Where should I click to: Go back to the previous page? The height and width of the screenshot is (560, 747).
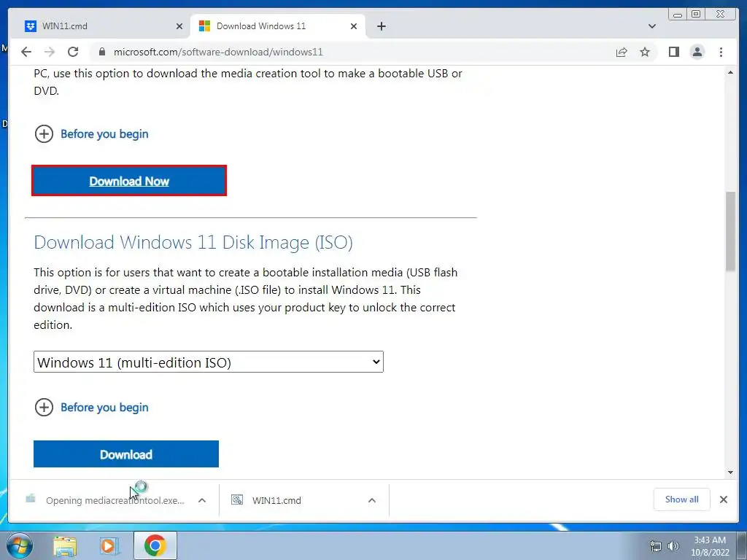[x=26, y=52]
